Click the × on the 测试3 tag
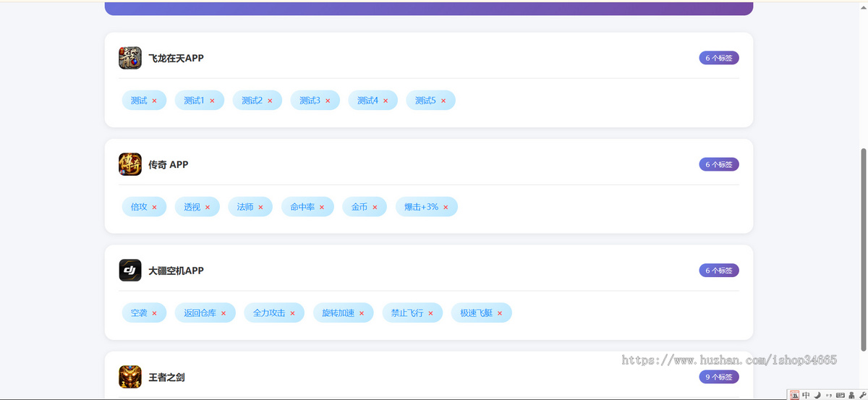The height and width of the screenshot is (400, 868). [328, 101]
